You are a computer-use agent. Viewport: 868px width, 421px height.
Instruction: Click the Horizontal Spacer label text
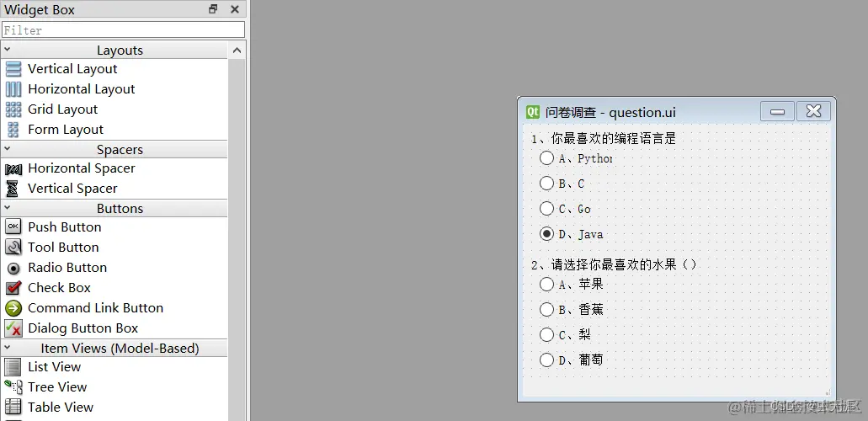click(82, 168)
